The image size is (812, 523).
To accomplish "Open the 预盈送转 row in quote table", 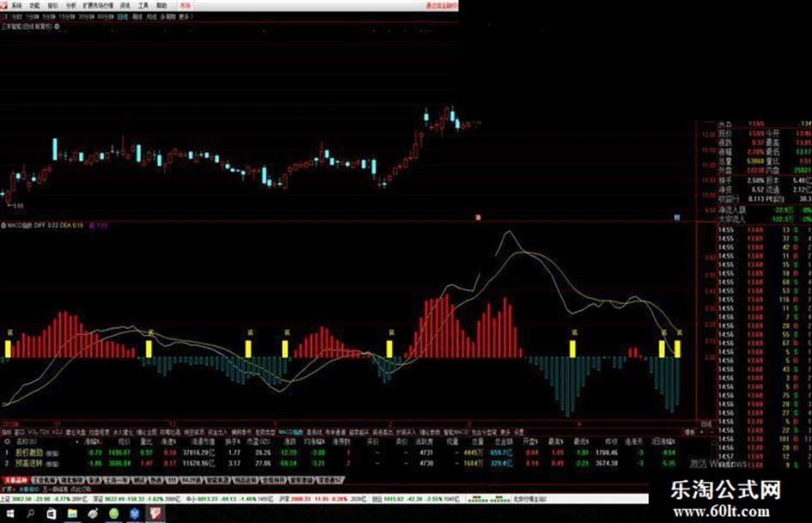I will [339, 463].
